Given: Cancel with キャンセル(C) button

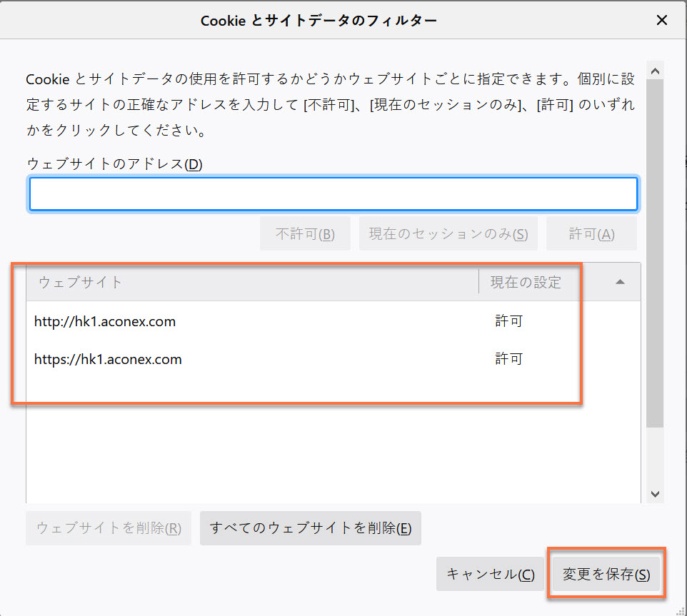Looking at the screenshot, I should 491,574.
